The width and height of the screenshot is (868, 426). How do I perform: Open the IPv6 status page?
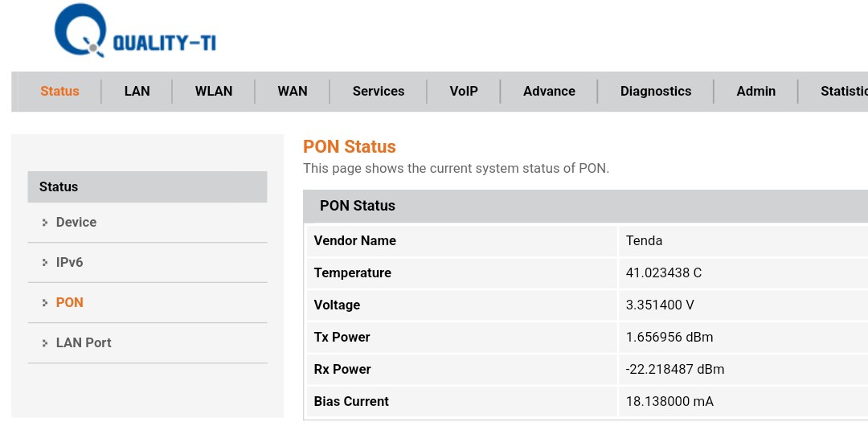click(x=70, y=263)
